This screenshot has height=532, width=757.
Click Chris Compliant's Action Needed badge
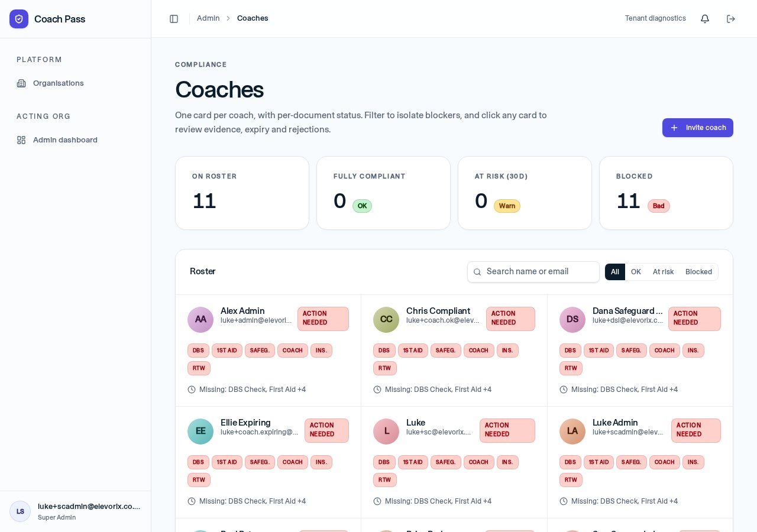pyautogui.click(x=510, y=319)
